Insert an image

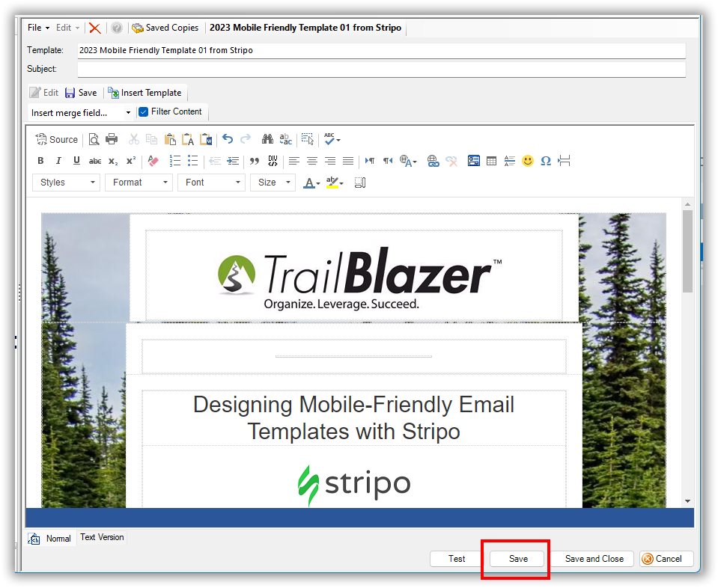point(473,161)
